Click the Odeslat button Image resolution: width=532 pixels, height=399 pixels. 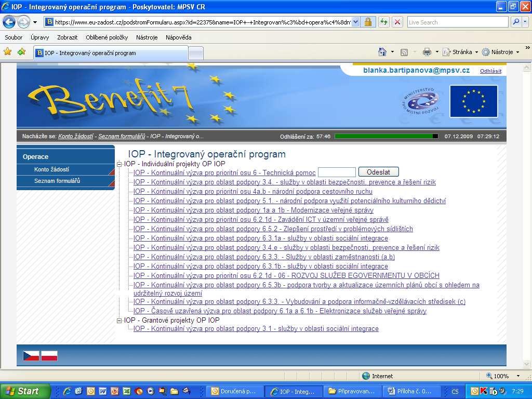pyautogui.click(x=378, y=172)
